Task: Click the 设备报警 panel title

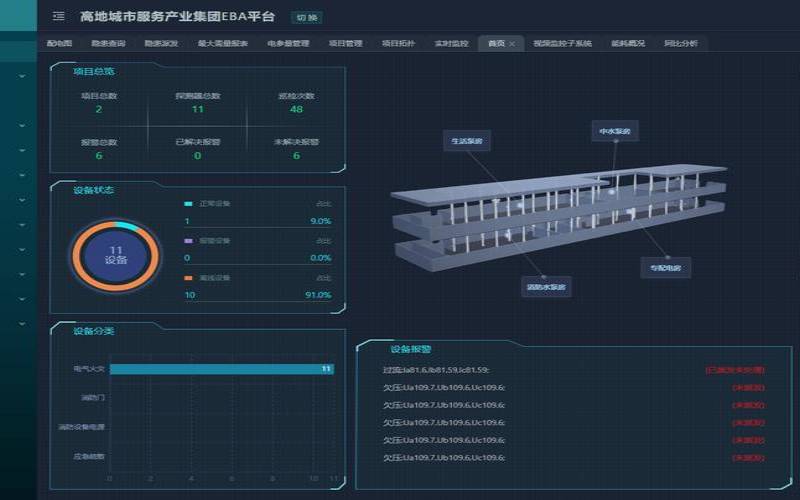Action: [411, 349]
